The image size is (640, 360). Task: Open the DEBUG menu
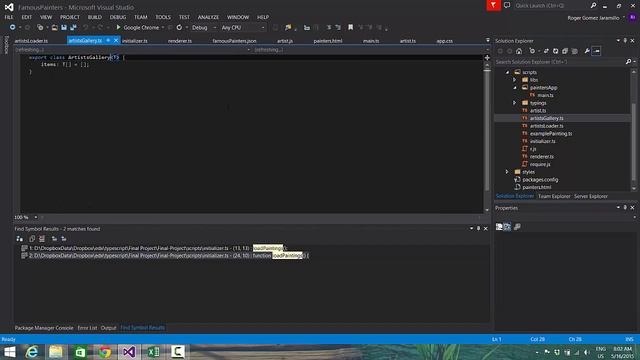118,17
